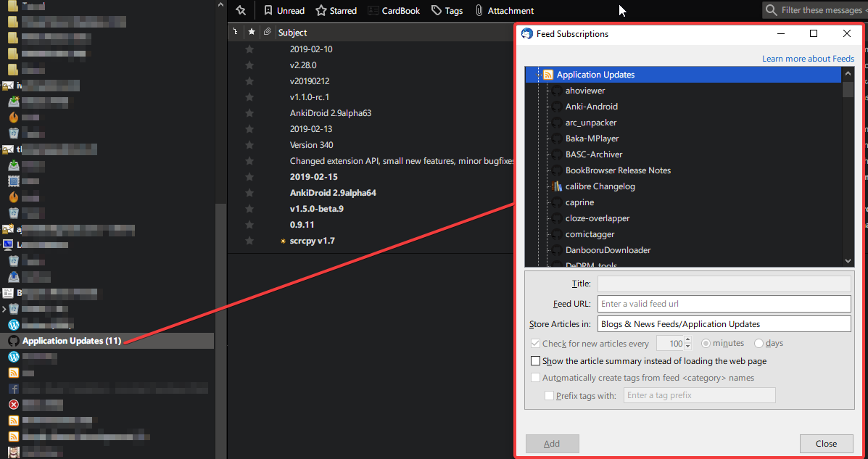Sort by the star column header
Screen dimensions: 868x459
[x=252, y=32]
